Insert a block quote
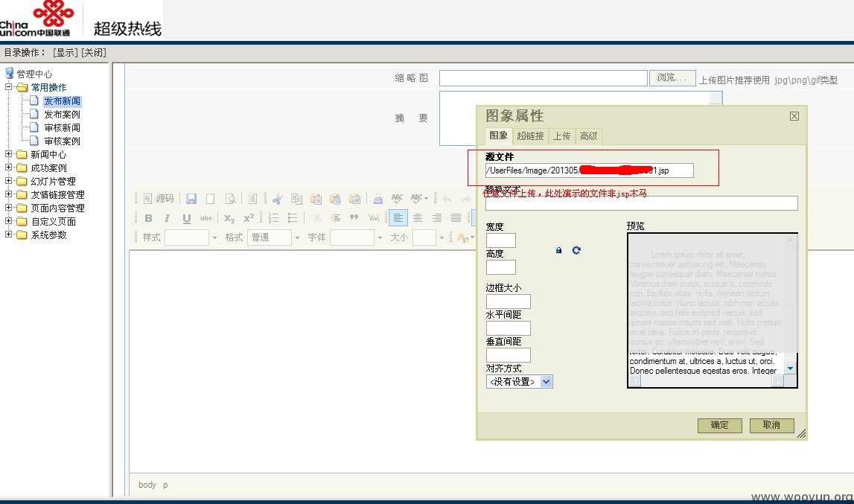The image size is (854, 504). click(x=354, y=218)
